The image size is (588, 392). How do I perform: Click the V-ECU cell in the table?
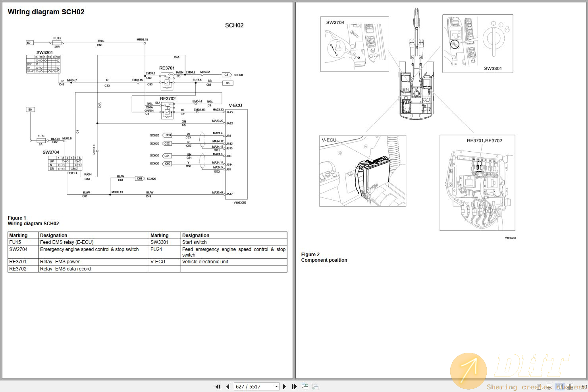165,262
